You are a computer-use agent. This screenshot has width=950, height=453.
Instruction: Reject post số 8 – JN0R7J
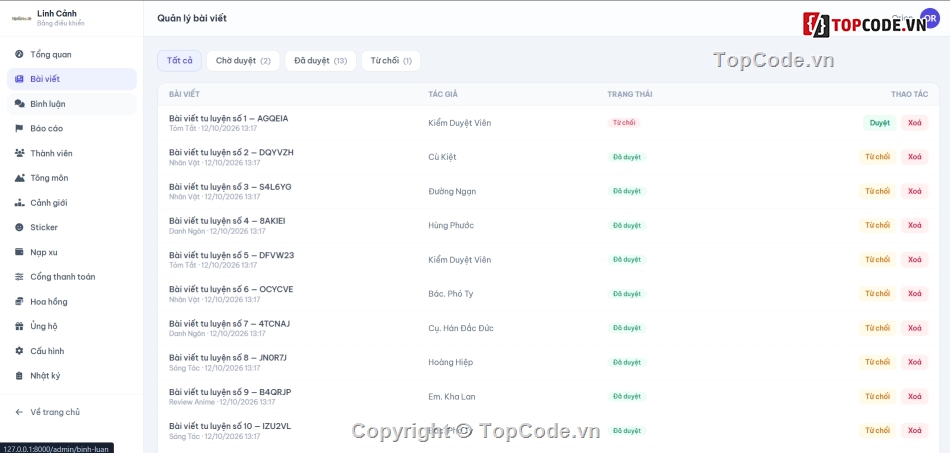coord(877,362)
